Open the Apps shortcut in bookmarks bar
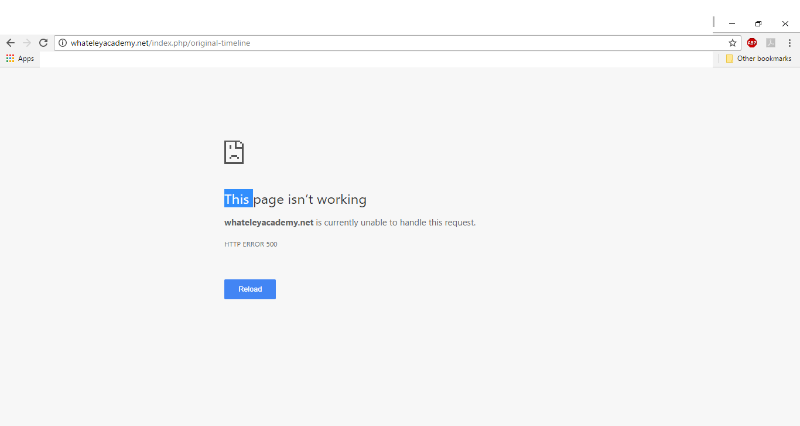The height and width of the screenshot is (426, 800). (20, 59)
